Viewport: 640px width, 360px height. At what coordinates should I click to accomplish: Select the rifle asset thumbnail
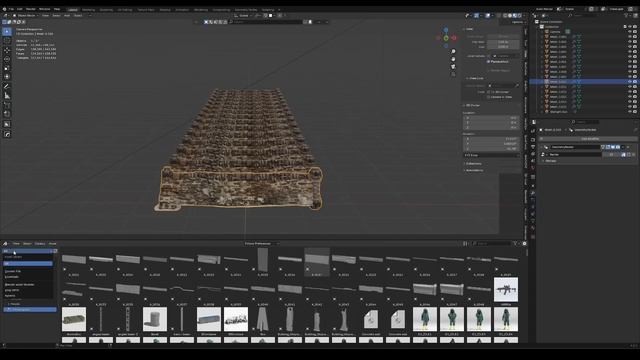click(506, 289)
